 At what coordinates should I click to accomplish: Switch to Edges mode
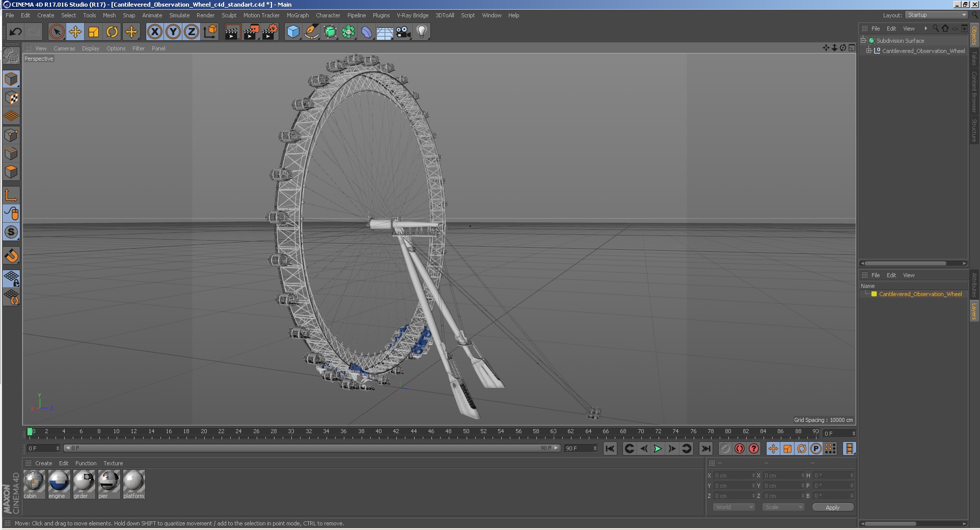(11, 153)
